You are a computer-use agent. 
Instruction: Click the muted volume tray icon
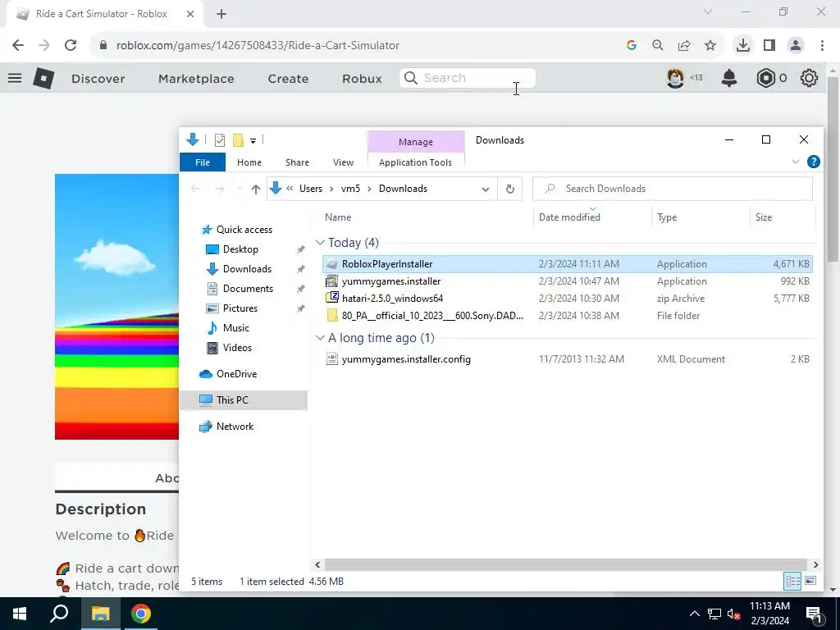coord(733,614)
